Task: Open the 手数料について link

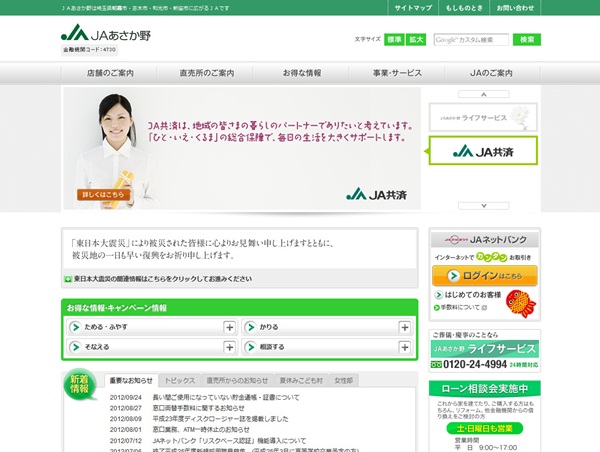Action: point(460,307)
